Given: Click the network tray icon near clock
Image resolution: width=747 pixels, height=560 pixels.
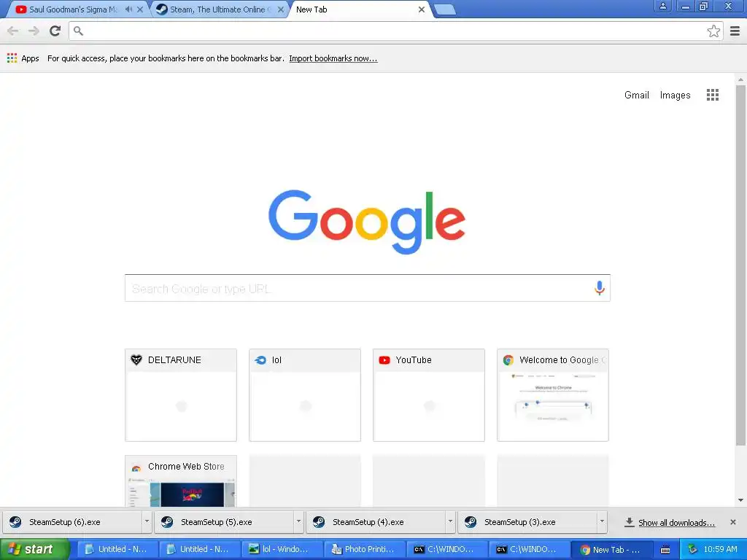Looking at the screenshot, I should (x=692, y=549).
